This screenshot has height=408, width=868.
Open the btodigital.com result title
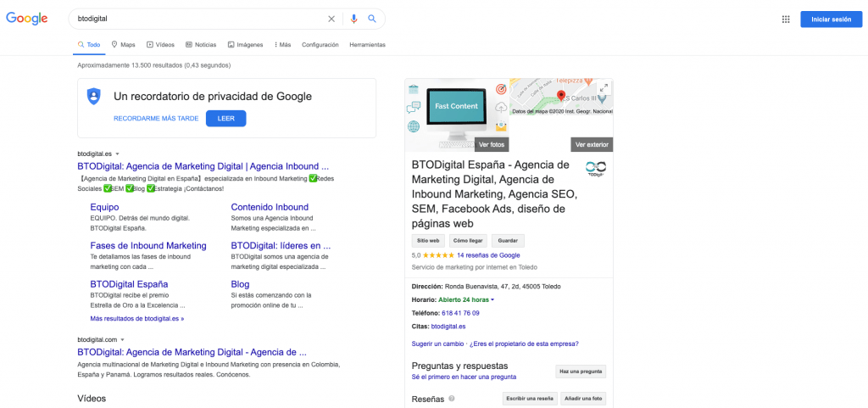192,352
